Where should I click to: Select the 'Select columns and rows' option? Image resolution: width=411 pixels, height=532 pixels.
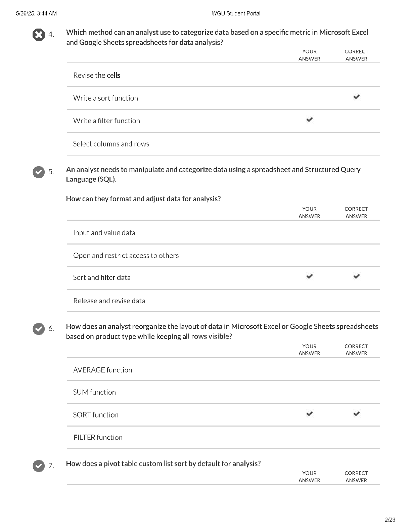(223, 144)
